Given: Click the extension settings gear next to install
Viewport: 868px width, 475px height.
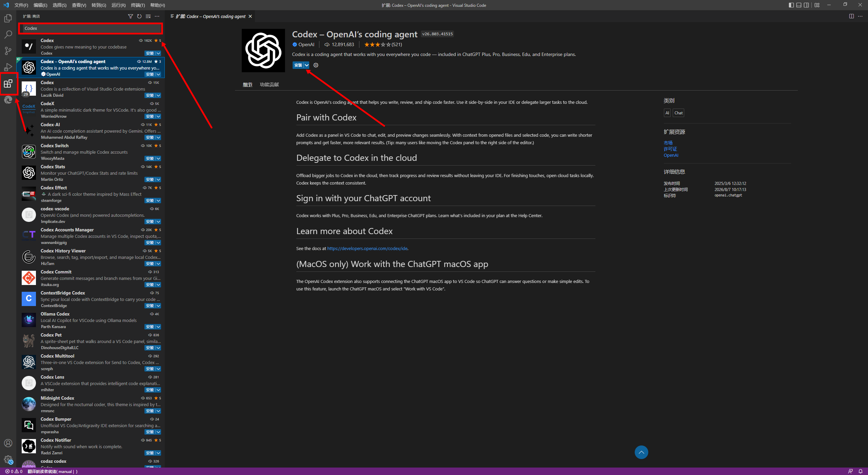Looking at the screenshot, I should point(316,65).
